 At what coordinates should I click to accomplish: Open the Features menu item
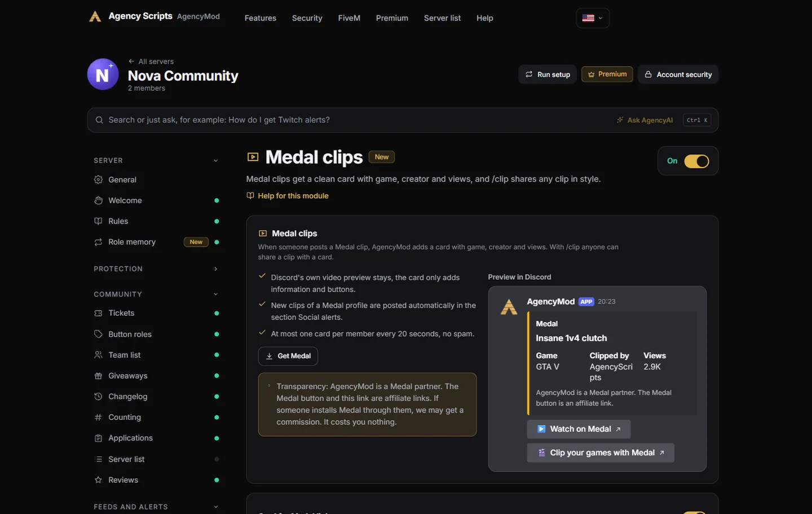pos(261,18)
